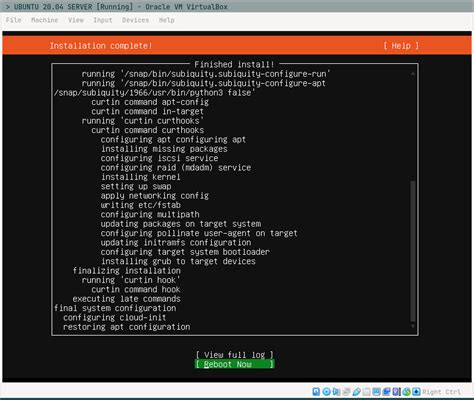Image resolution: width=474 pixels, height=400 pixels.
Task: Click 'updating packages on target system' line
Action: [181, 224]
